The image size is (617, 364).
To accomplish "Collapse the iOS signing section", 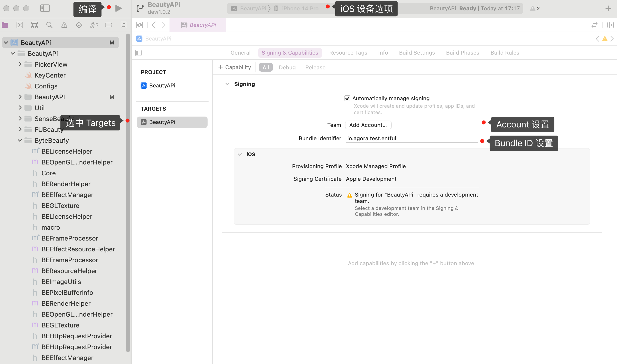I will [x=240, y=154].
